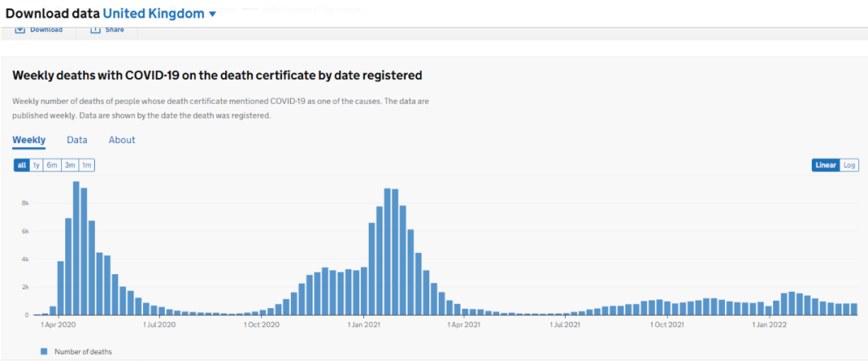Viewport: 868px width, 361px height.
Task: Choose the 1m time range
Action: click(x=86, y=166)
